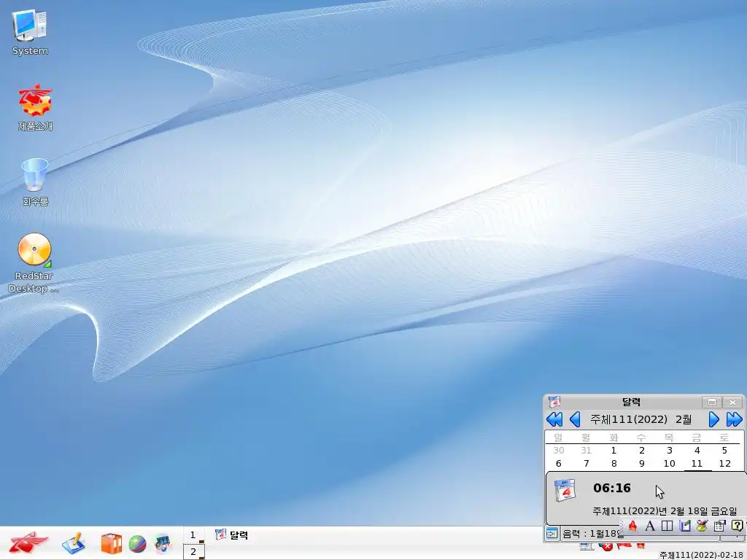Select calendar date 4

[697, 451]
